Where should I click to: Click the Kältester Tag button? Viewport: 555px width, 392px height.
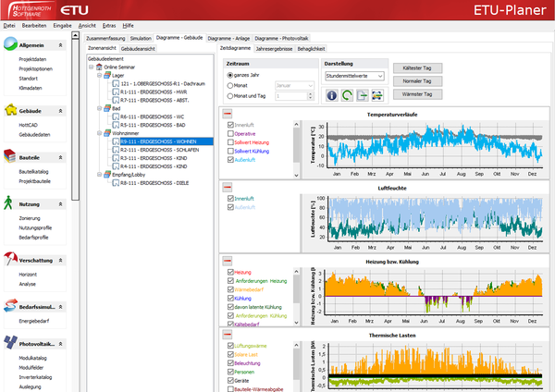click(417, 67)
